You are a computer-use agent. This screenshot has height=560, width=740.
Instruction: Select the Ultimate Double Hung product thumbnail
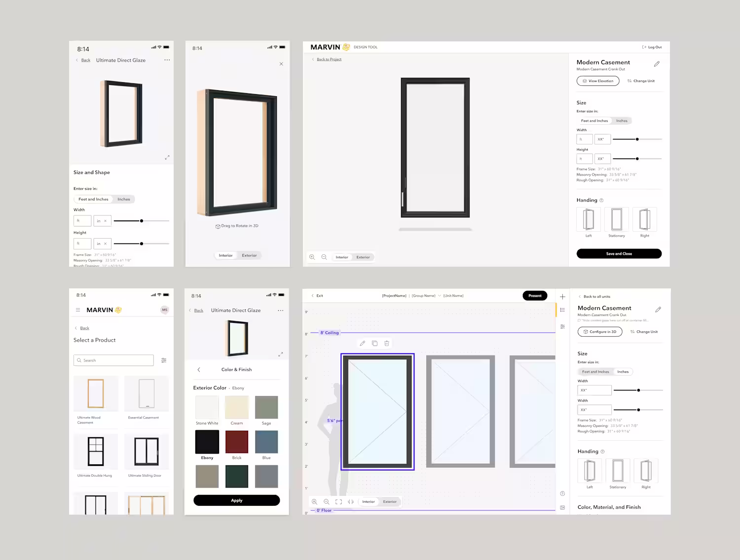96,452
